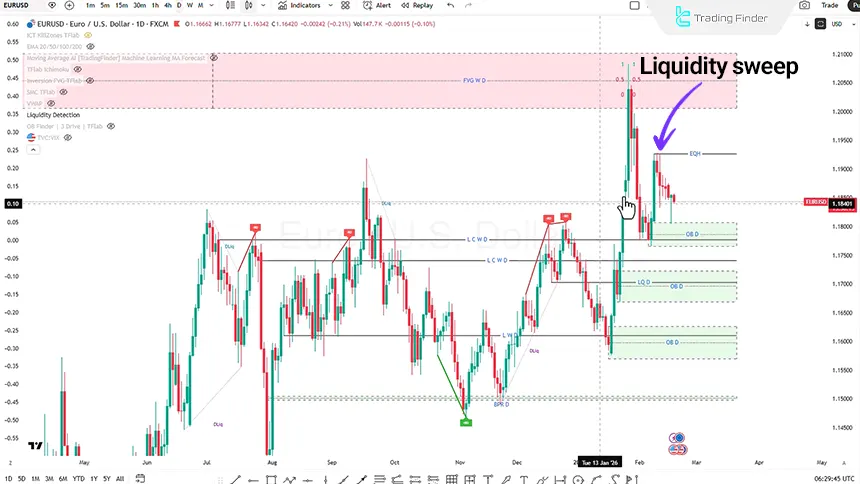This screenshot has height=484, width=860.
Task: Toggle TFlab Ichimoku visibility eye
Action: 78,69
